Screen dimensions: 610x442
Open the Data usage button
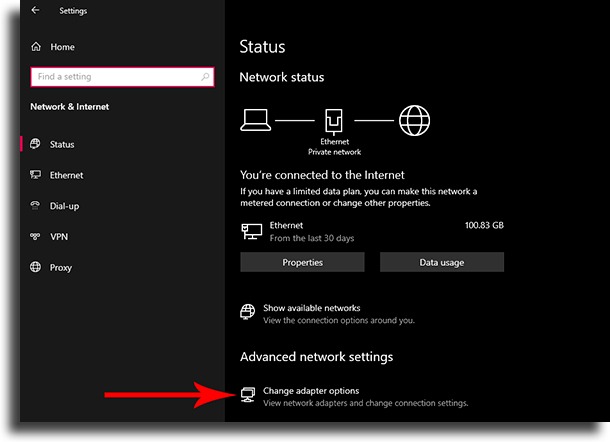pyautogui.click(x=442, y=262)
